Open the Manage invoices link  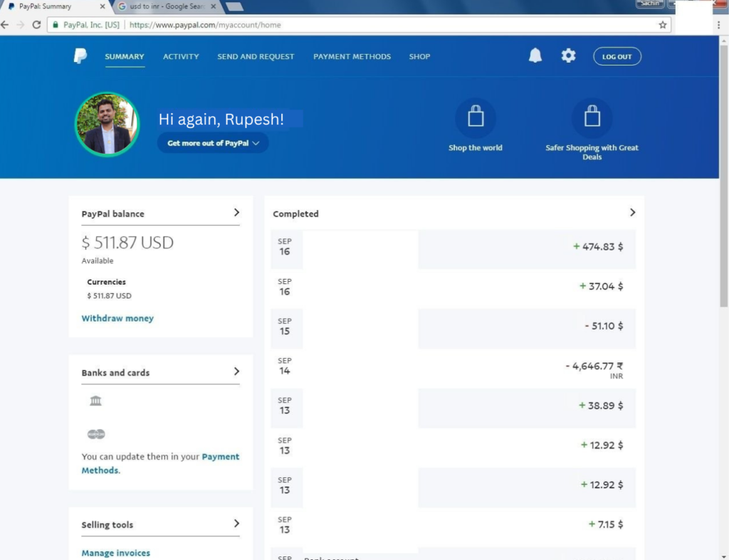116,553
